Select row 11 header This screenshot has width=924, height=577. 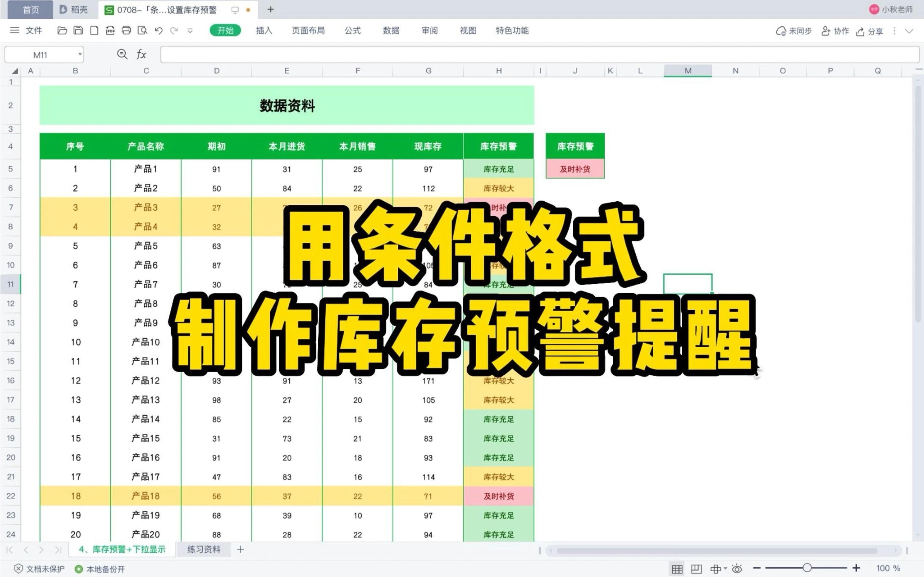11,284
